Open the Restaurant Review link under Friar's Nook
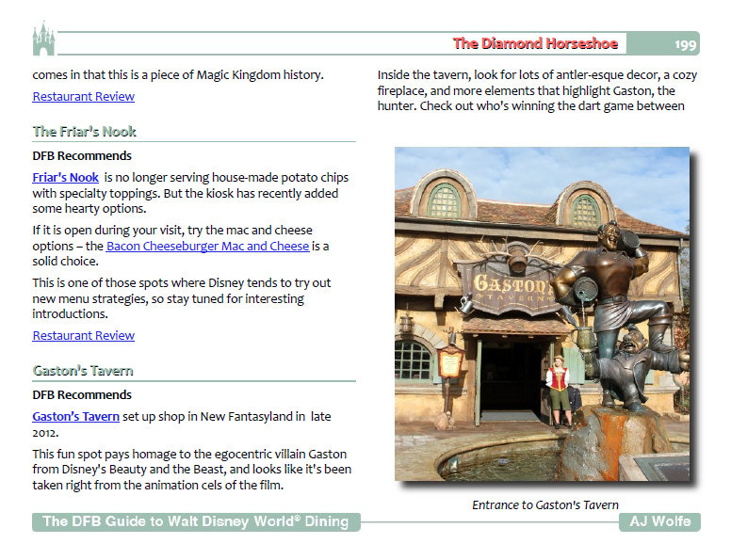The width and height of the screenshot is (731, 560). point(83,335)
